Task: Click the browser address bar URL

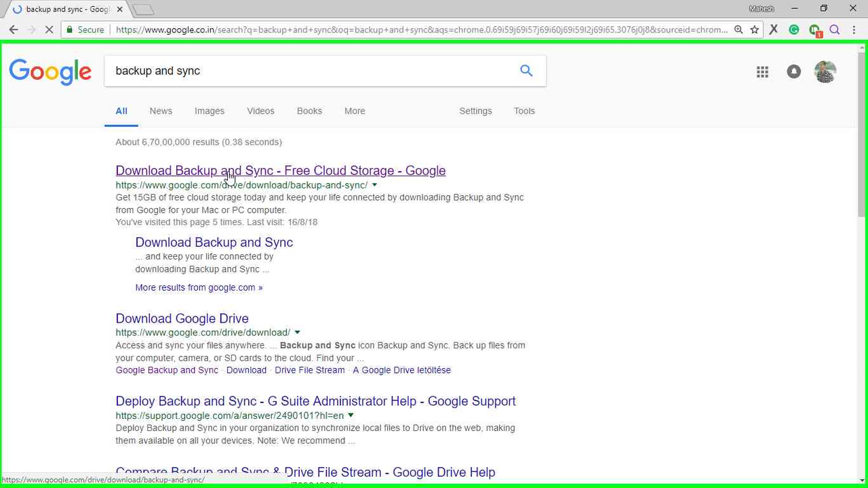Action: [x=420, y=30]
